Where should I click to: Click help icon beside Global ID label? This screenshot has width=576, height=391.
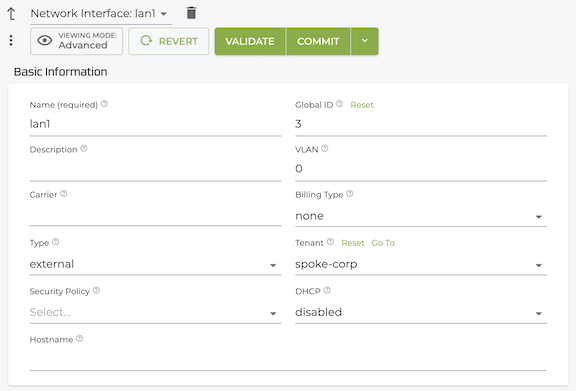point(339,104)
